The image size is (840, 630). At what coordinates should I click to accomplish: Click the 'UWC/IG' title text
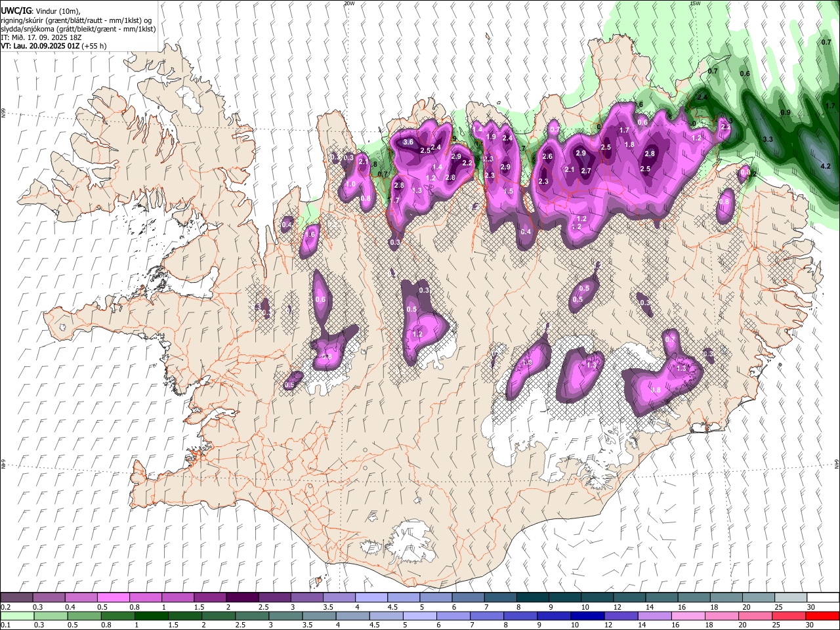click(x=15, y=11)
